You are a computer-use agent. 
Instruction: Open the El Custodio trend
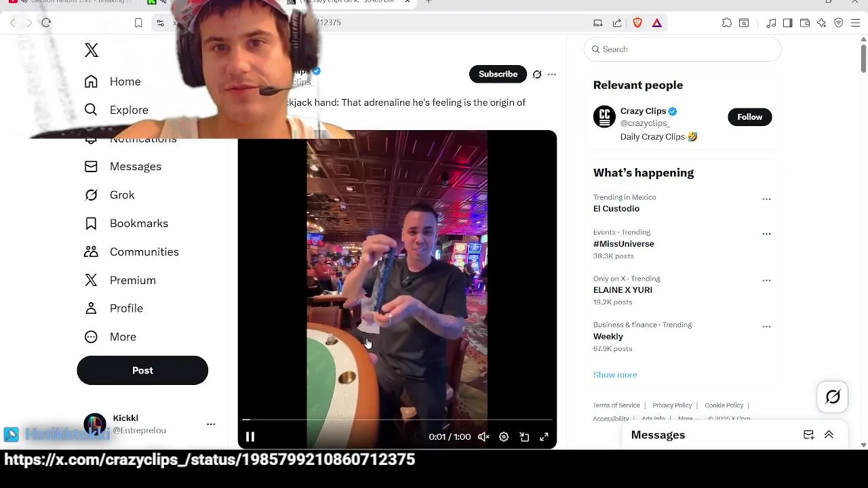(616, 209)
